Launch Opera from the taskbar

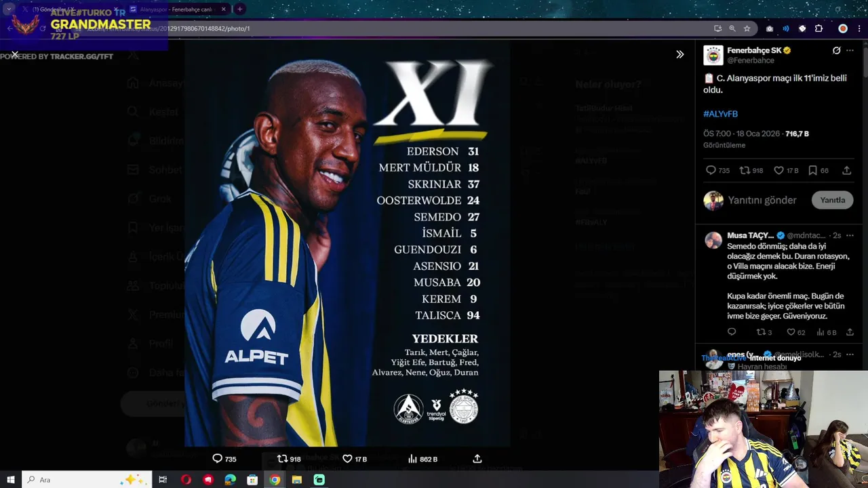tap(186, 480)
